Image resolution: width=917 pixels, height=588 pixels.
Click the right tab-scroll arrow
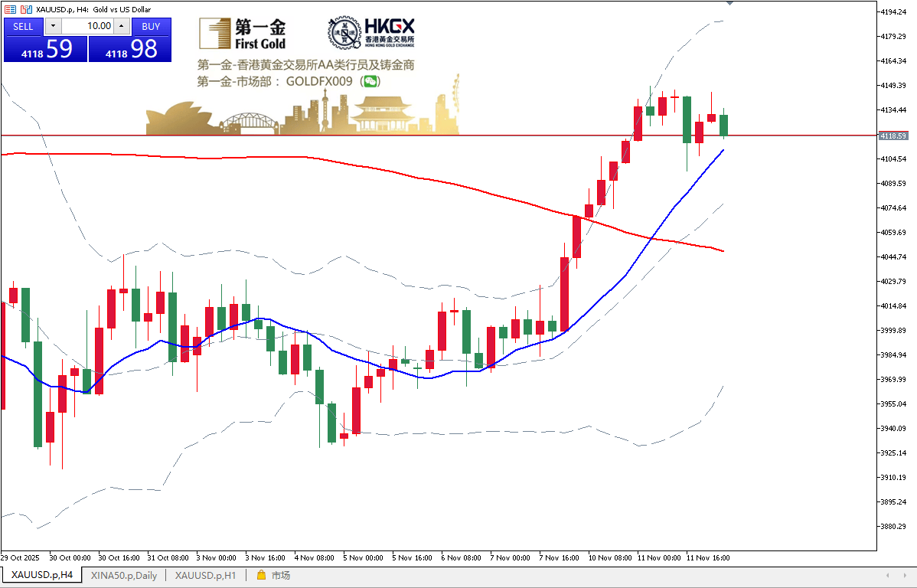point(905,576)
